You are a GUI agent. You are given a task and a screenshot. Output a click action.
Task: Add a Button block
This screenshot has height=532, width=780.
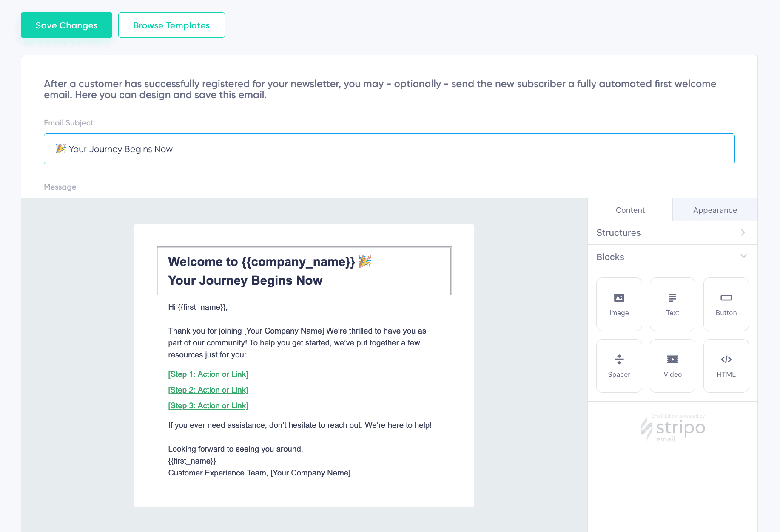click(x=726, y=304)
